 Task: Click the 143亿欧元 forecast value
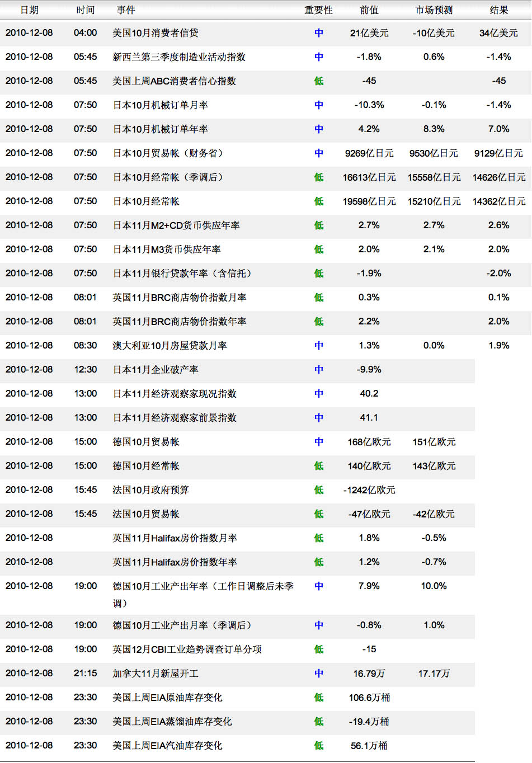pos(434,466)
